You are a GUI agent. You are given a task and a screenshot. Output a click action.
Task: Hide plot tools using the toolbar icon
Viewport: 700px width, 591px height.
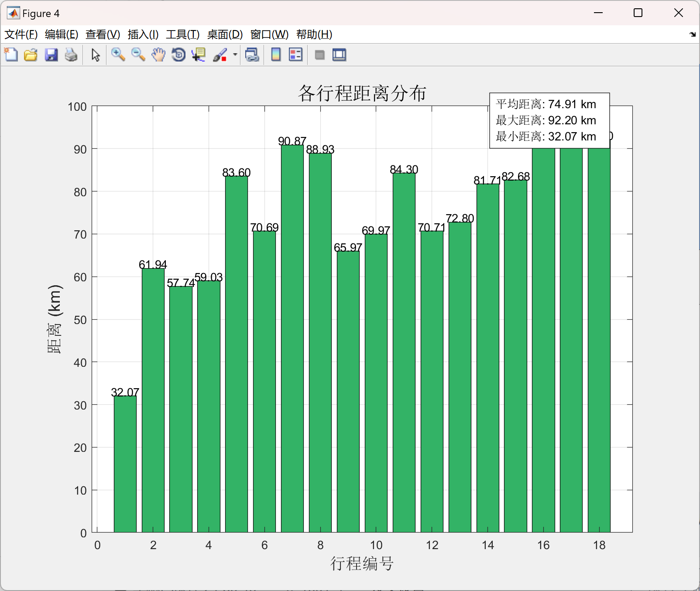[x=319, y=55]
